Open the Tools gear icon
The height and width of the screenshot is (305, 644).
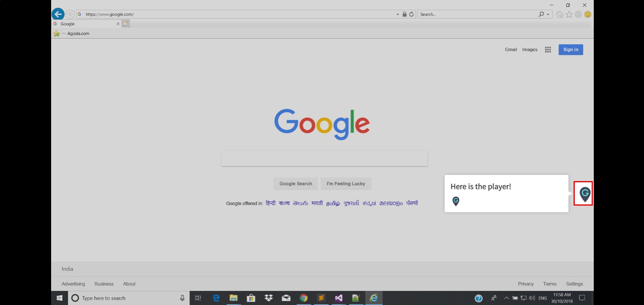tap(578, 14)
